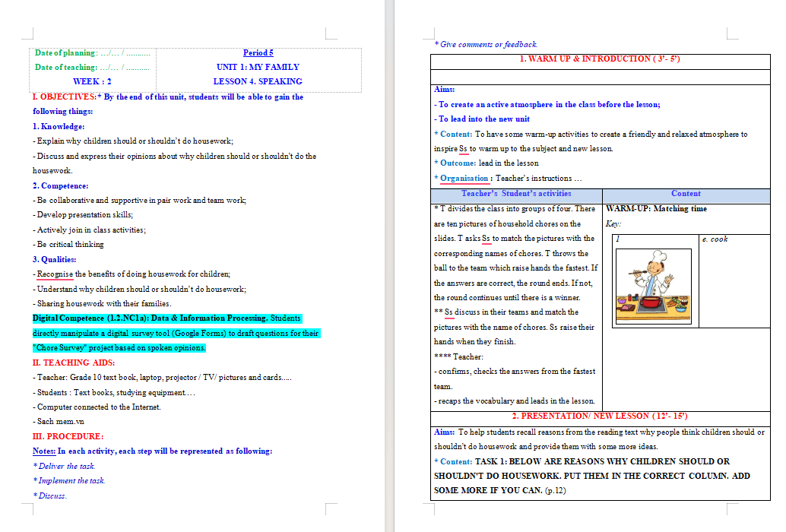Click the 'Key:' italic label
786x532 pixels.
click(613, 223)
